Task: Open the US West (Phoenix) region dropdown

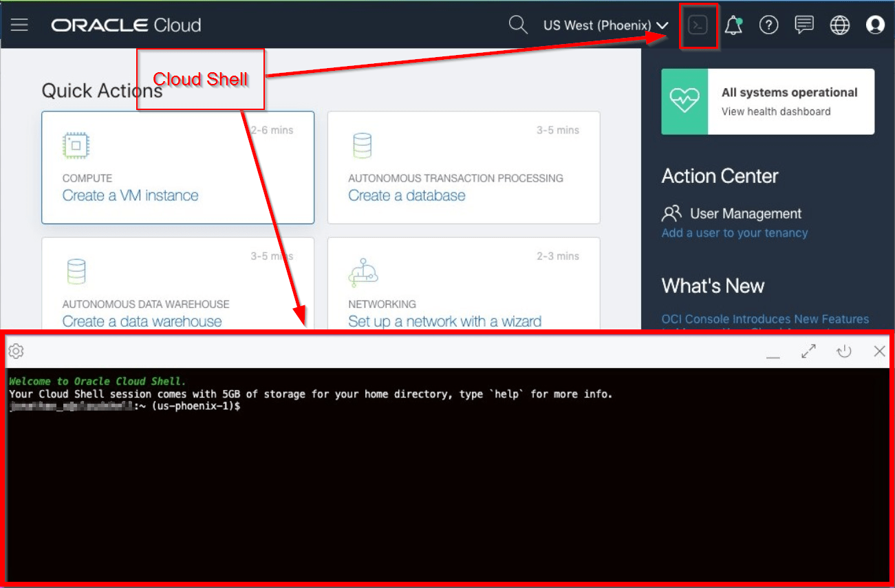Action: pos(605,25)
